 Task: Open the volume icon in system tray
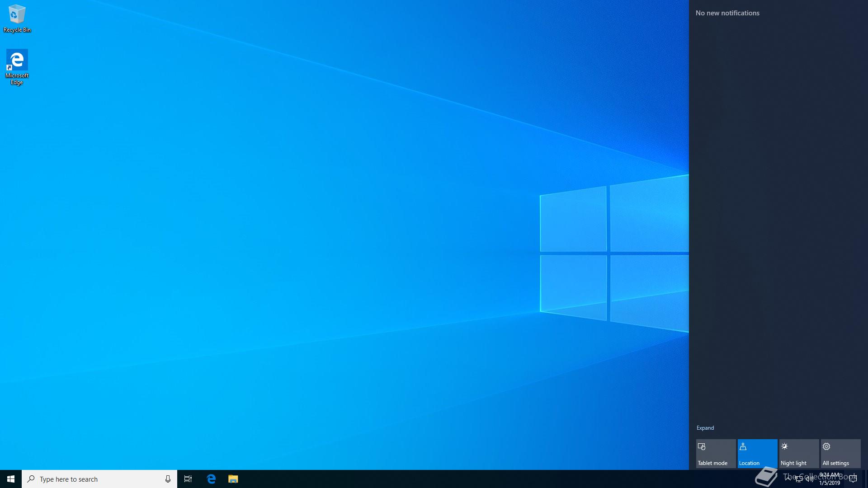click(809, 479)
